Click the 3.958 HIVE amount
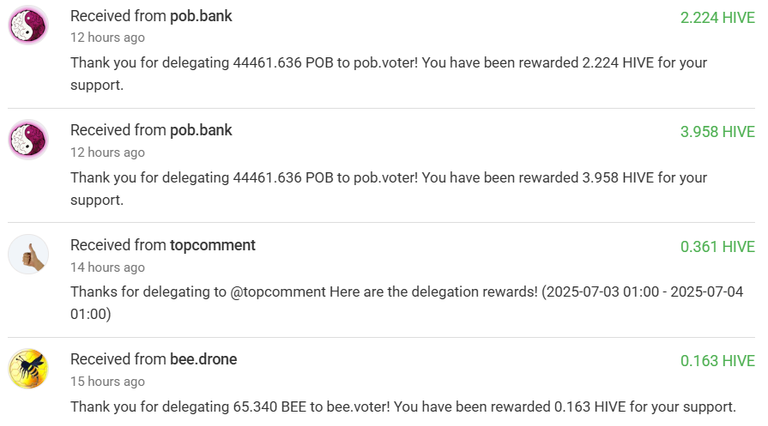Screen dimensions: 768x426 [x=718, y=132]
